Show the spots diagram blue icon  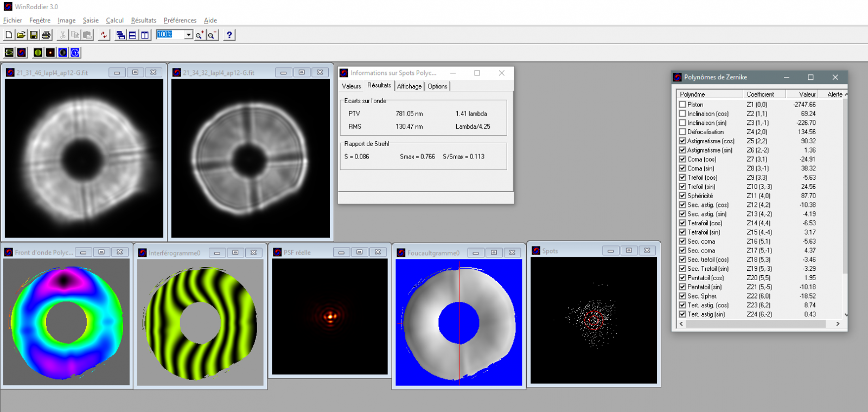click(75, 53)
